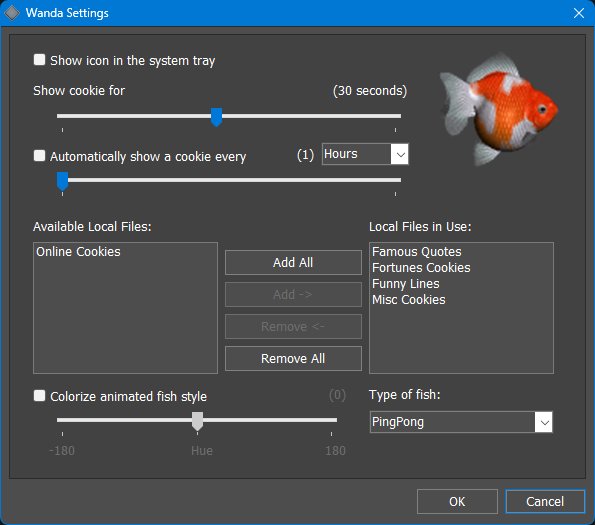Click the 180 hue maximum label
Viewport: 595px width, 525px height.
(x=335, y=450)
